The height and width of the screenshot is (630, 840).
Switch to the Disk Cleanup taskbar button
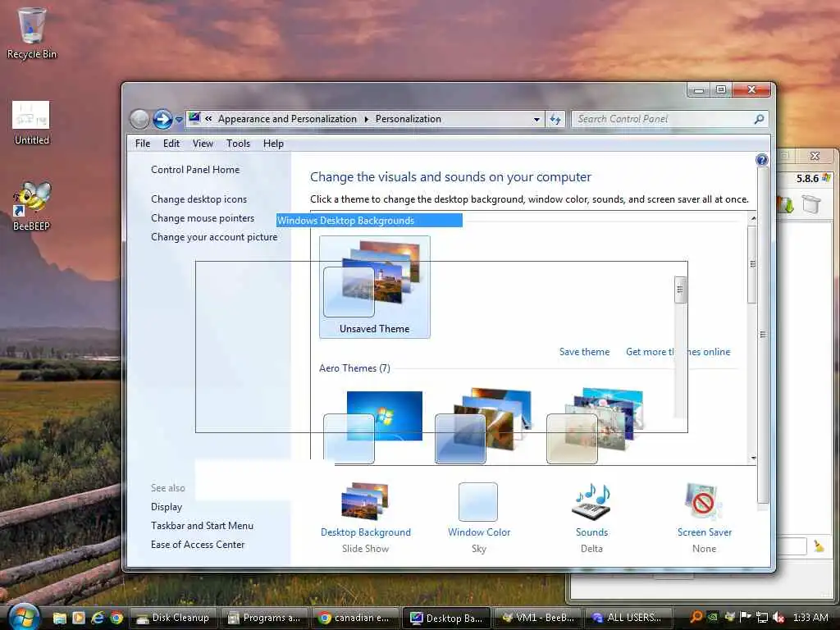coord(173,618)
